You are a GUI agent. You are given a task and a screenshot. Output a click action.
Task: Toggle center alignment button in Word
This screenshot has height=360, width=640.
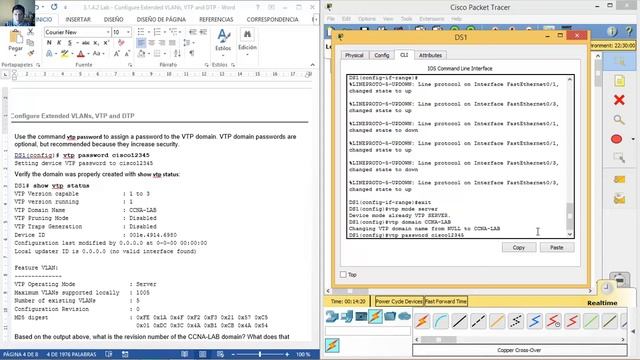pyautogui.click(x=151, y=43)
